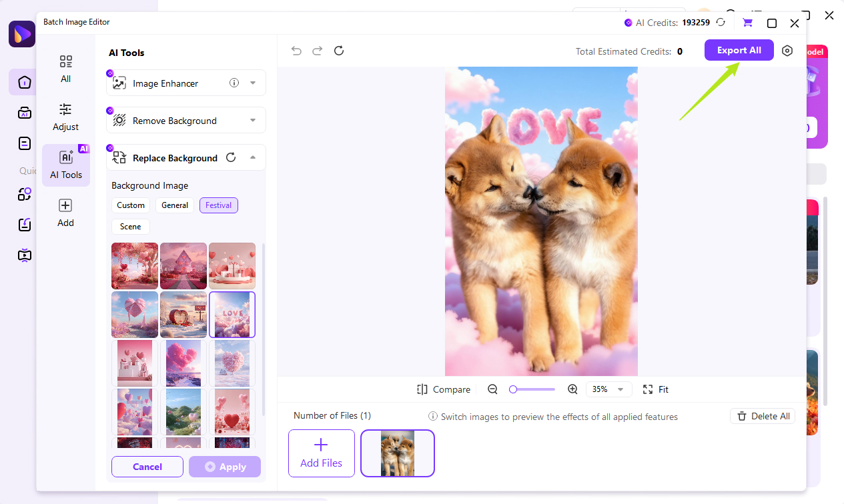Select the AI Tools category
Image resolution: width=844 pixels, height=504 pixels.
click(66, 165)
